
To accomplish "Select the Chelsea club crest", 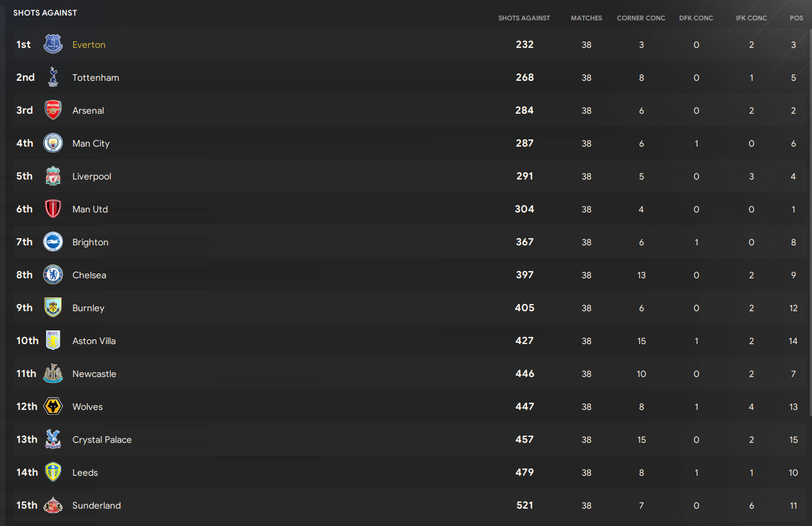I will click(53, 275).
